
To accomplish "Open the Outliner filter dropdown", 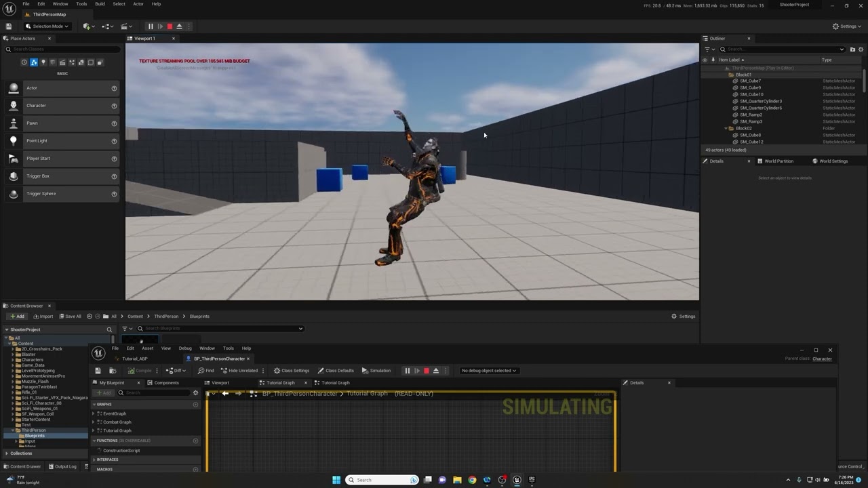I will tap(709, 49).
